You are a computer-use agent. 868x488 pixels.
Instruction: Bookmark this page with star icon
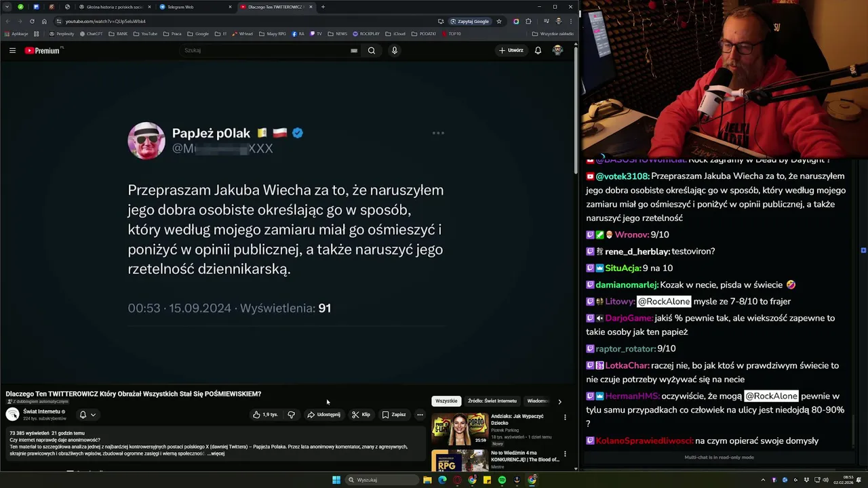(498, 21)
